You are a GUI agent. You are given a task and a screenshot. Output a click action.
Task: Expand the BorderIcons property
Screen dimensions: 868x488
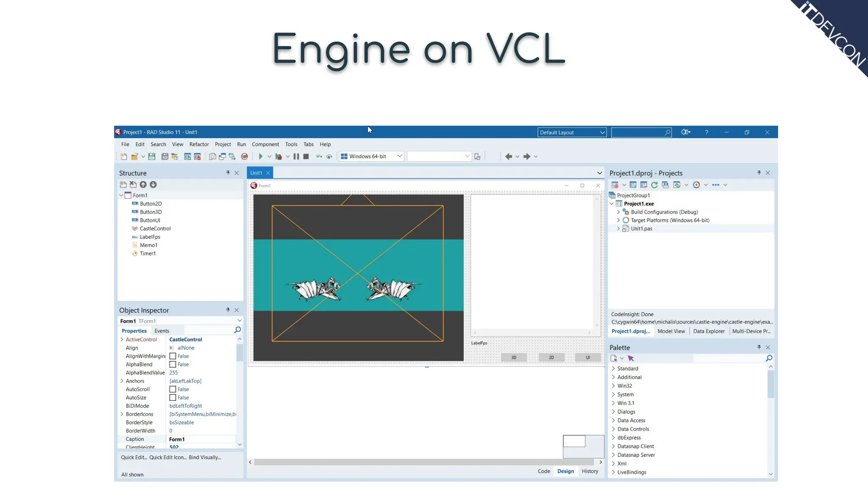(x=122, y=414)
